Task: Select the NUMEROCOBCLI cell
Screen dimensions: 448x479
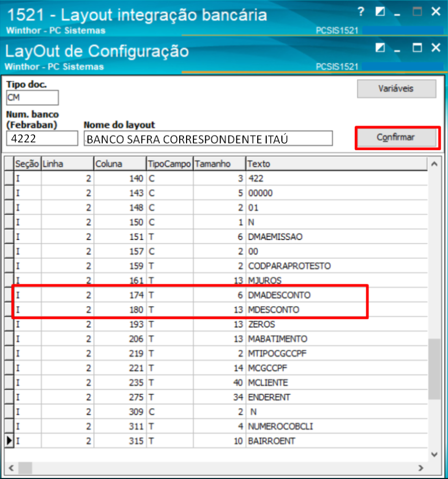Action: pyautogui.click(x=336, y=426)
